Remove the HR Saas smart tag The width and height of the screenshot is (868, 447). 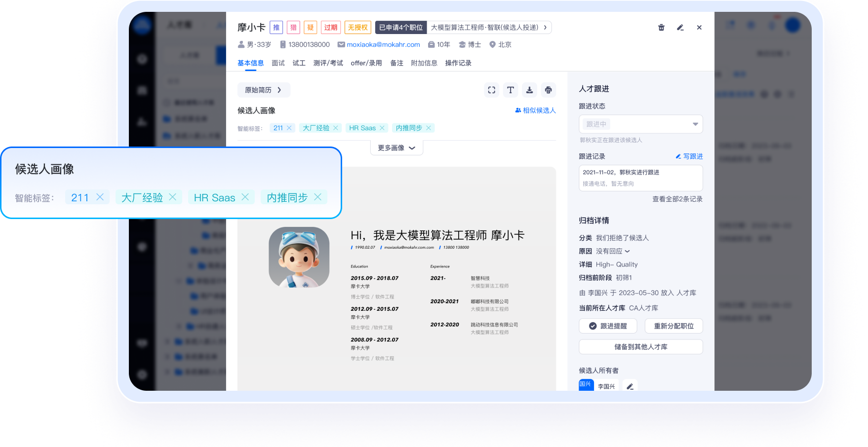[x=382, y=128]
